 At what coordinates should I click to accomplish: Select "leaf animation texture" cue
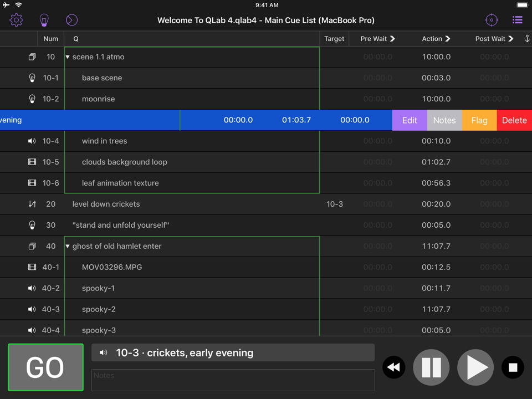(120, 183)
